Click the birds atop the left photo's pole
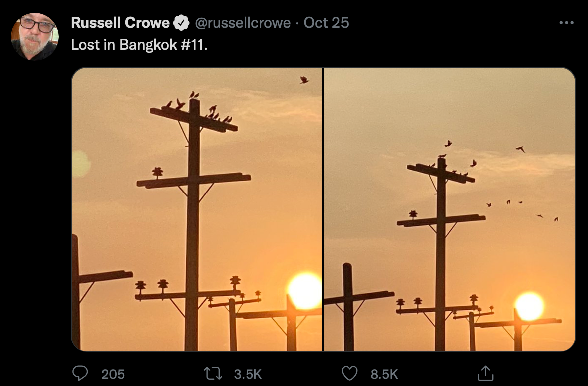This screenshot has width=588, height=386. coord(197,107)
